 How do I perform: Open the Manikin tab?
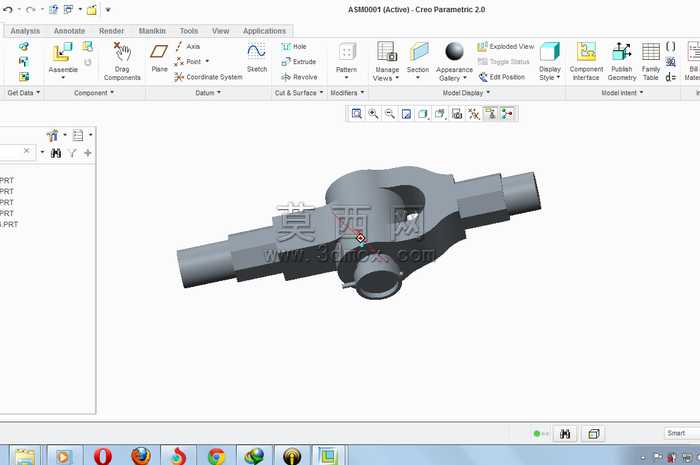(152, 31)
